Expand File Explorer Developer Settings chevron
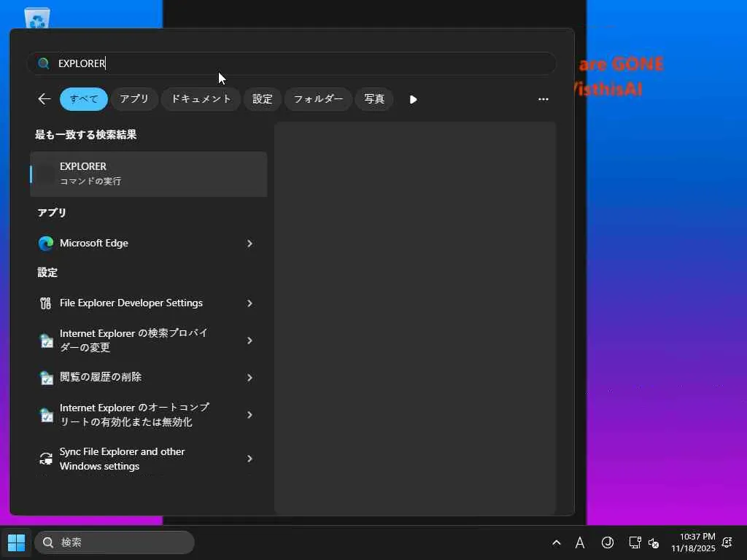 [249, 303]
